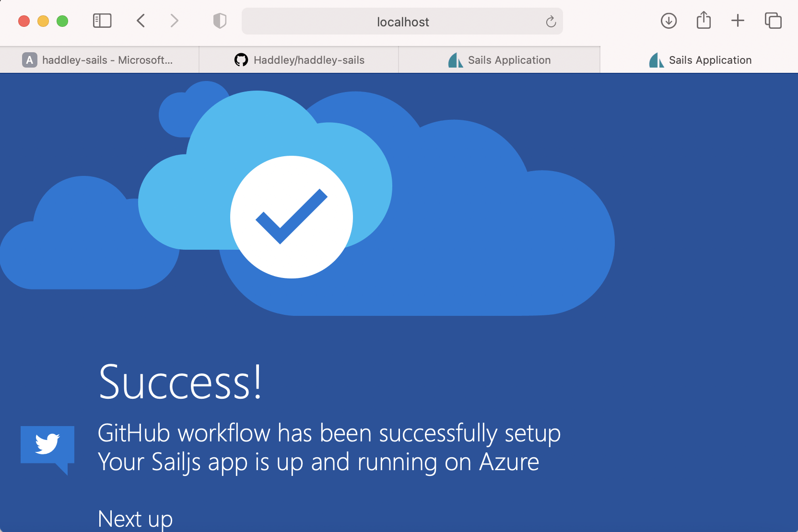
Task: Click the localhost address bar
Action: (402, 22)
